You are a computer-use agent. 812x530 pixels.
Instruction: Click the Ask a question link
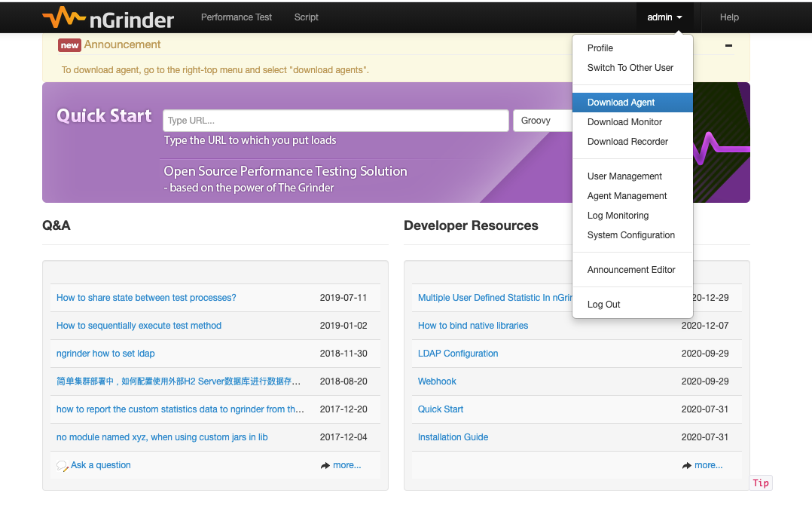click(100, 465)
